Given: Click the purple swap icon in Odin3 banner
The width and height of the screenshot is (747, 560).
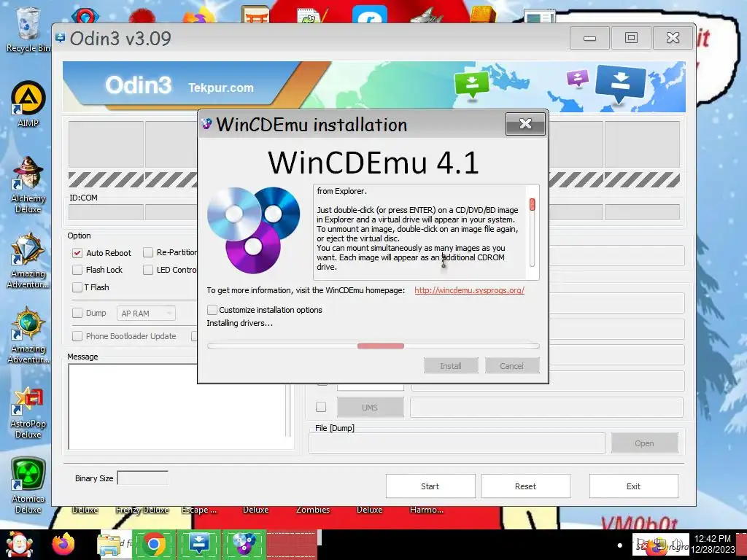Looking at the screenshot, I should coord(578,78).
